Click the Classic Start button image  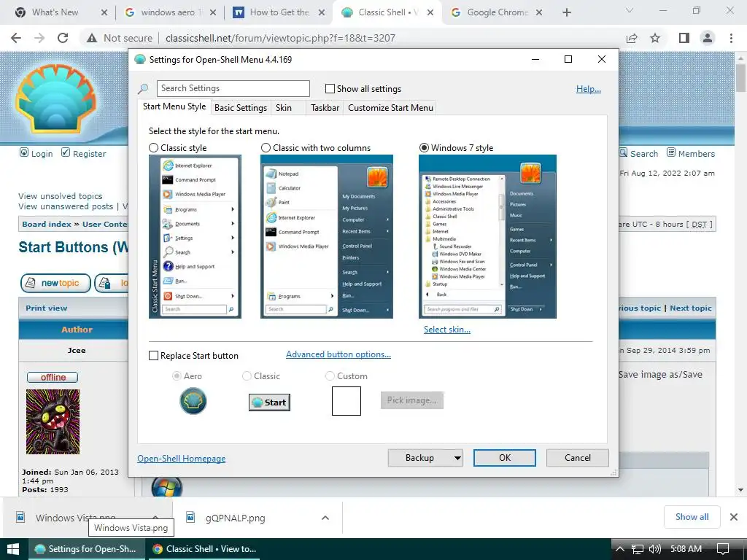click(269, 402)
